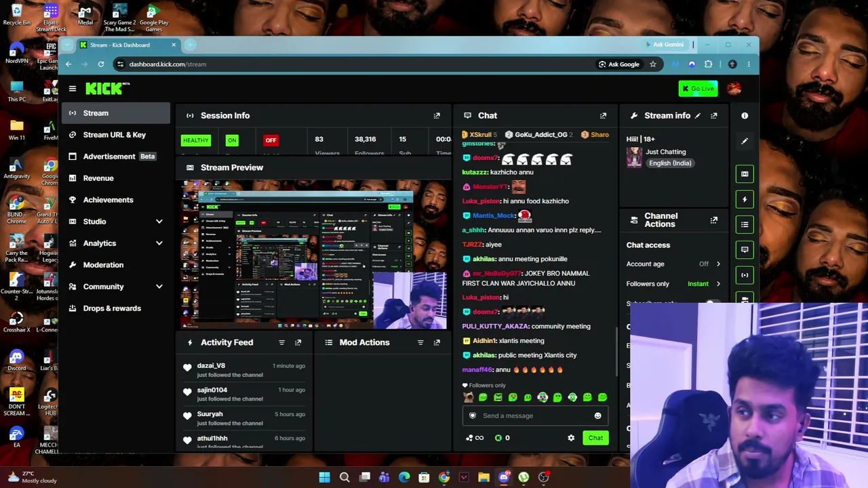
Task: Click the HEALTHY stream status badge
Action: pyautogui.click(x=196, y=140)
